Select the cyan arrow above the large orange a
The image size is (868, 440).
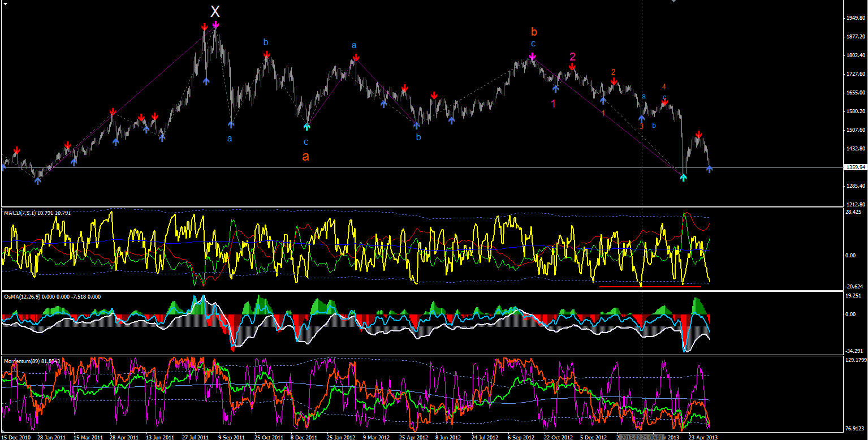tap(306, 126)
